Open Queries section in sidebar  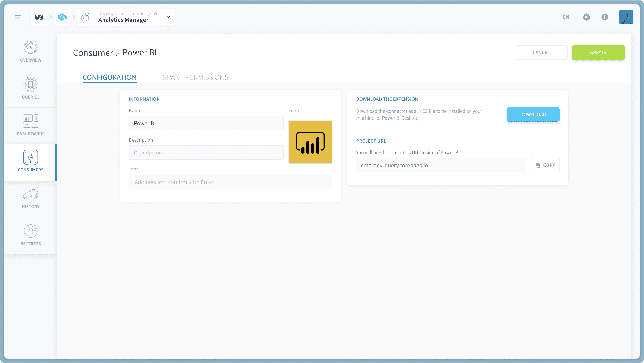pyautogui.click(x=31, y=88)
